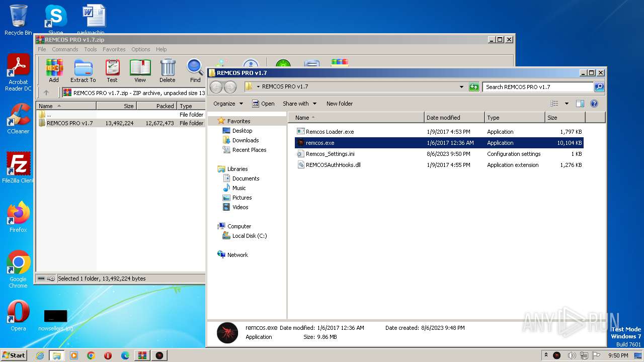Select the REMCOSAuthHooks.dll file

(439, 165)
